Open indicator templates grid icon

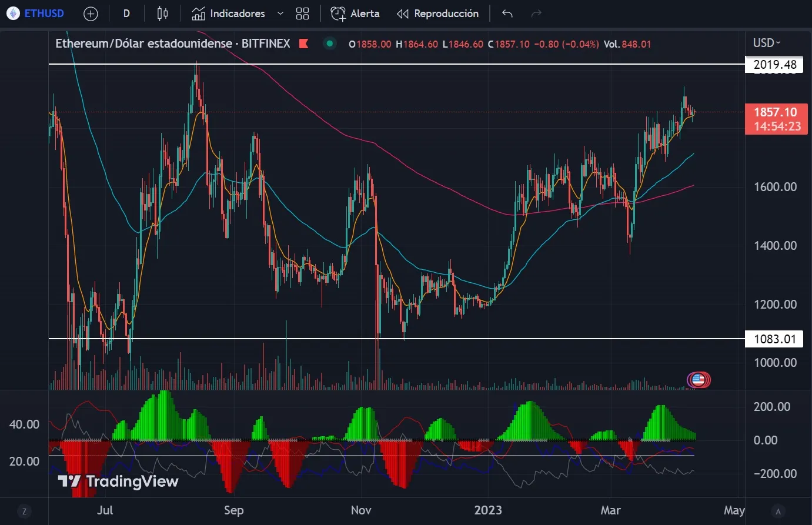302,14
